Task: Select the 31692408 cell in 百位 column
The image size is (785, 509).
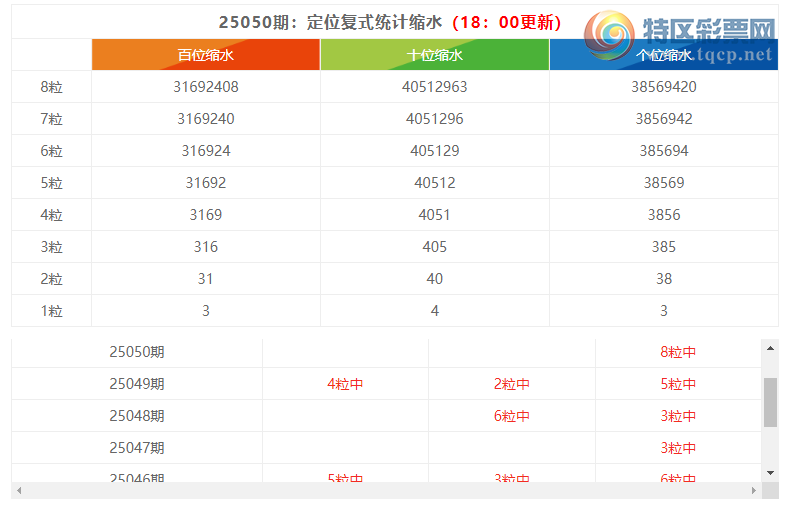Action: tap(205, 87)
